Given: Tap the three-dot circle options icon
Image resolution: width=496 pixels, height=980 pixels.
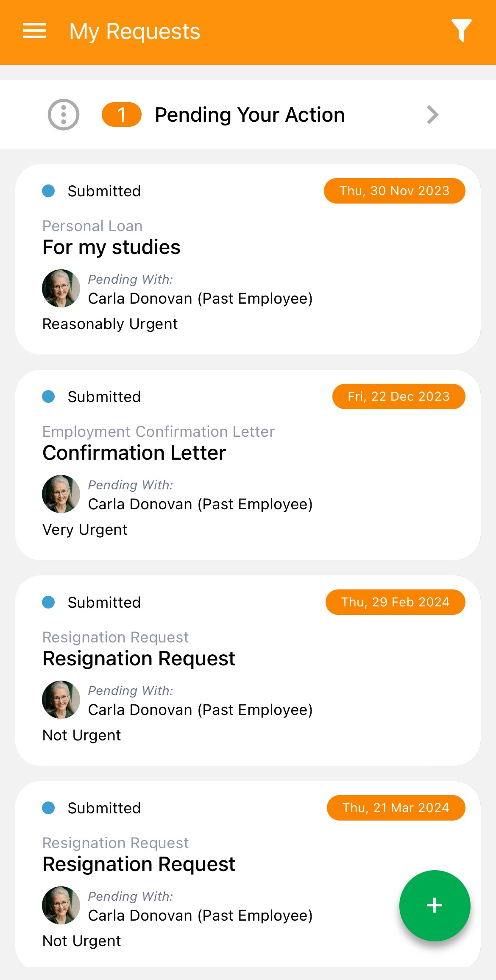Looking at the screenshot, I should coord(64,114).
